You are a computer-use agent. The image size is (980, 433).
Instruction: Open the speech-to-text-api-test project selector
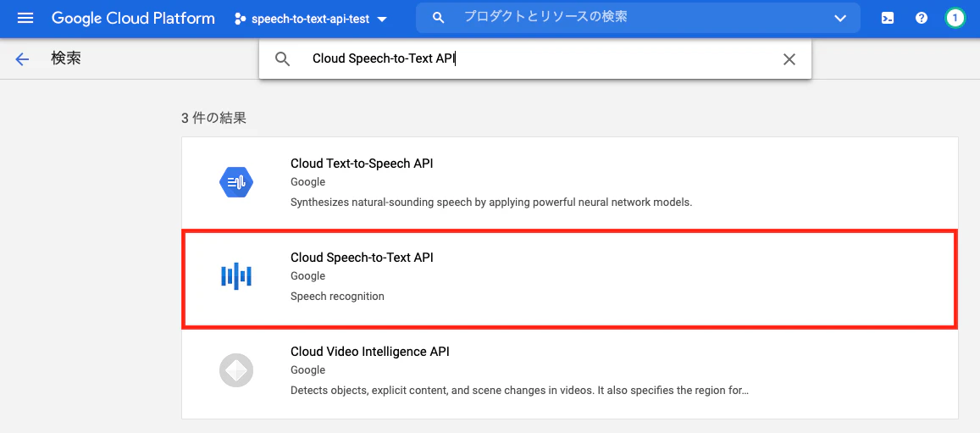pos(311,19)
